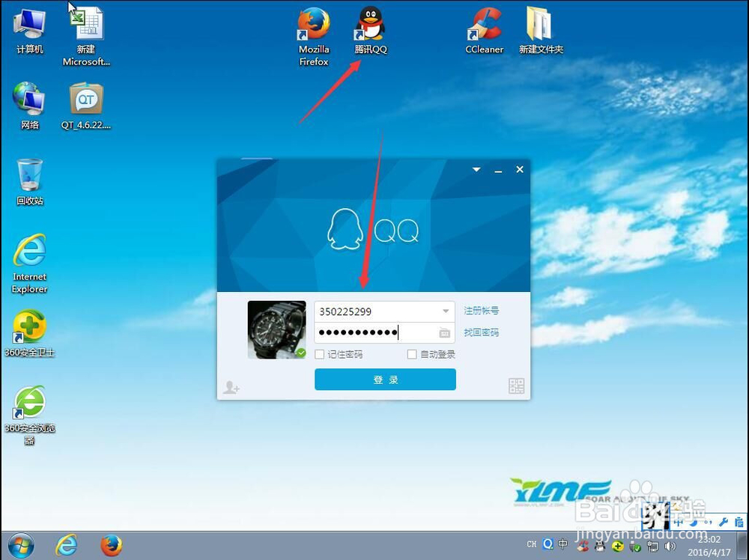Viewport: 749px width, 560px height.
Task: Open the 回收站 recycle bin
Action: pyautogui.click(x=30, y=181)
